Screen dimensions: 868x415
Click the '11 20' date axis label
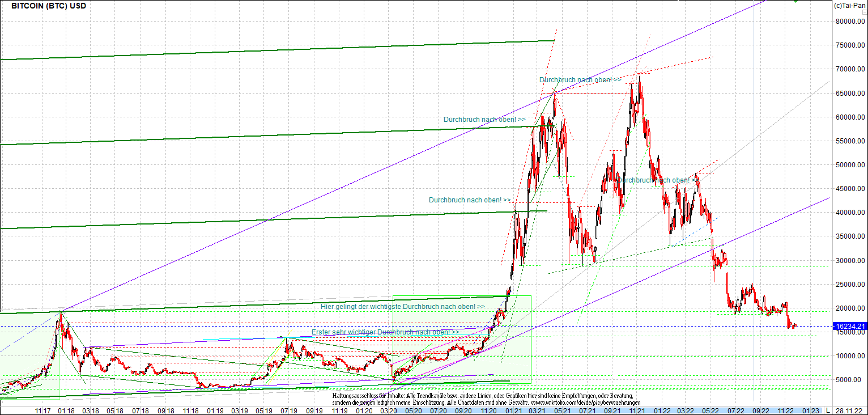[x=489, y=410]
